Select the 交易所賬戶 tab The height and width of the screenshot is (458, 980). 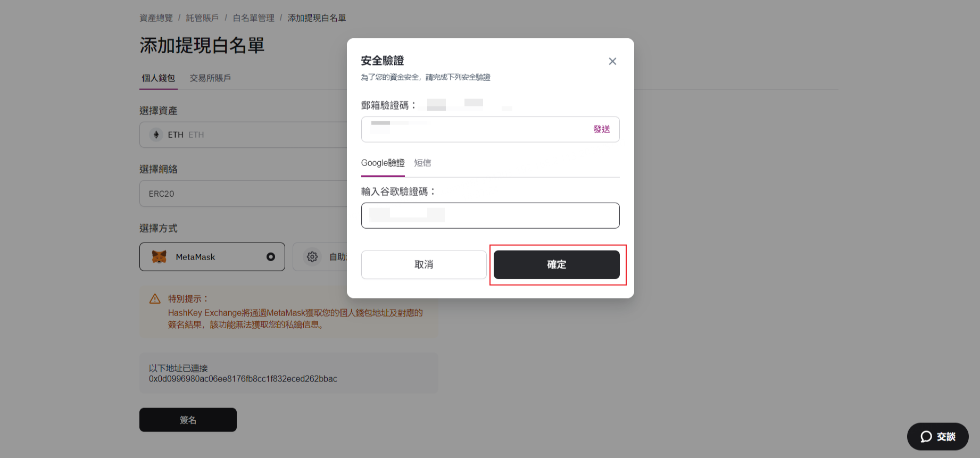pyautogui.click(x=210, y=78)
